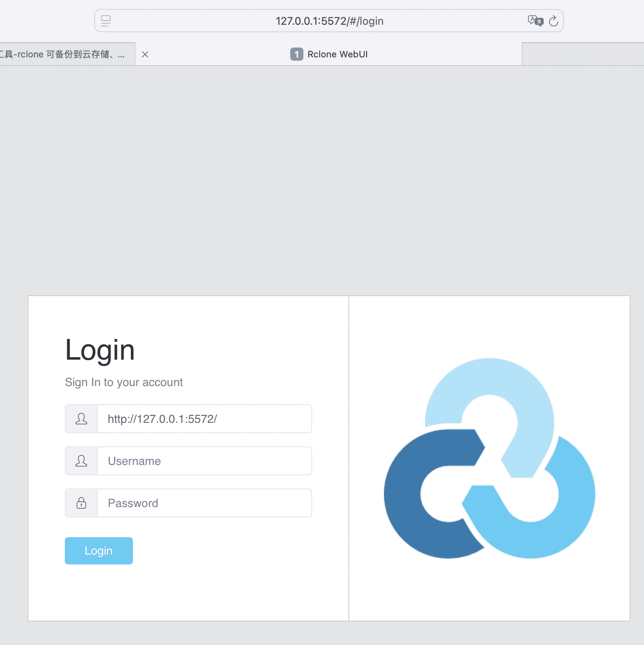Close the rclone article tab
Image resolution: width=644 pixels, height=645 pixels.
coord(145,54)
